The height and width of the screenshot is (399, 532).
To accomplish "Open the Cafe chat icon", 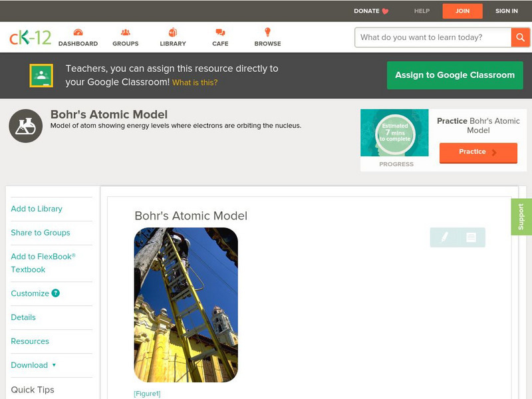I will point(220,33).
